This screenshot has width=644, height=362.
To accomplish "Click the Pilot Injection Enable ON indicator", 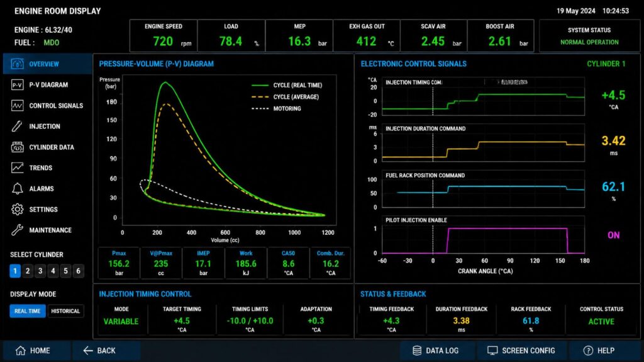I will click(614, 235).
